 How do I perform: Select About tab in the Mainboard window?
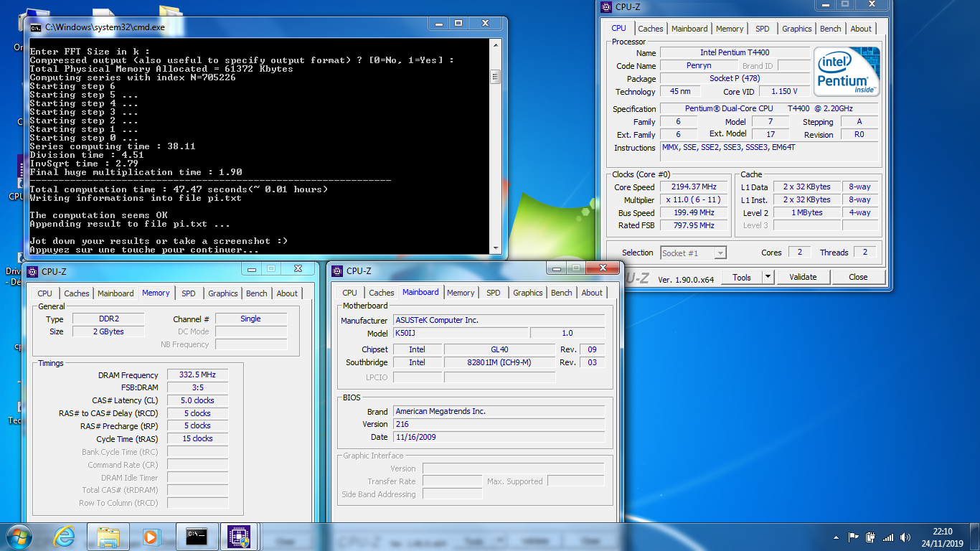coord(592,293)
